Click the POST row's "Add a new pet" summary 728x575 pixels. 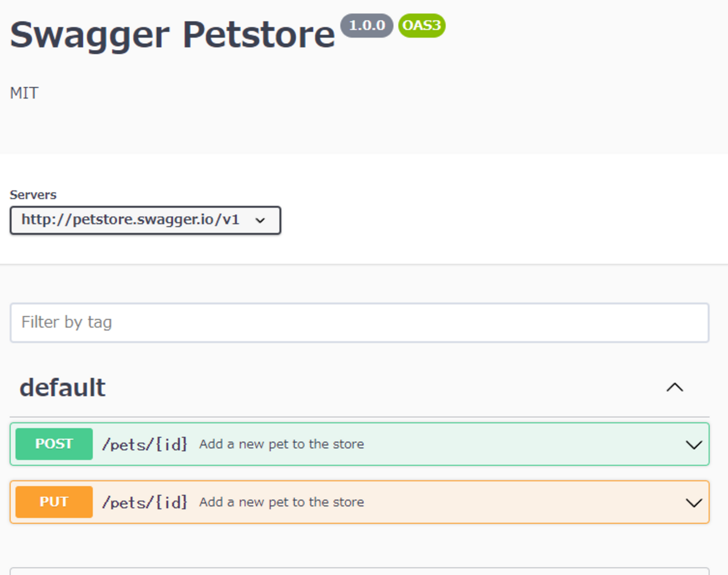click(282, 445)
